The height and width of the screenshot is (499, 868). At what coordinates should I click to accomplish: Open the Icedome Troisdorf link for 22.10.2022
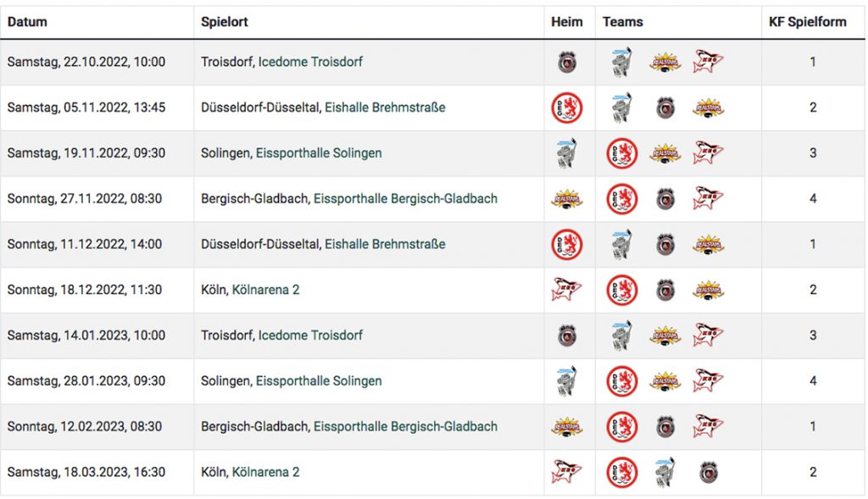click(x=310, y=62)
